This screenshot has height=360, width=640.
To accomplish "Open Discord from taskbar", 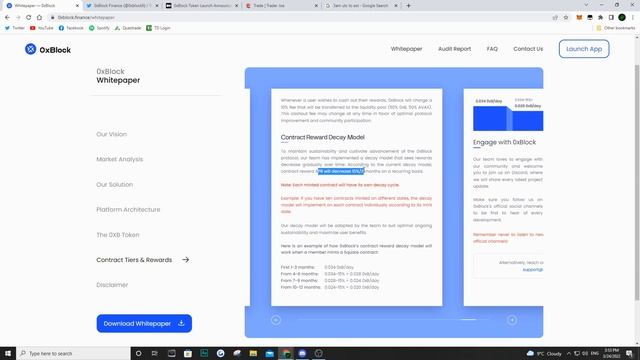I will [302, 353].
